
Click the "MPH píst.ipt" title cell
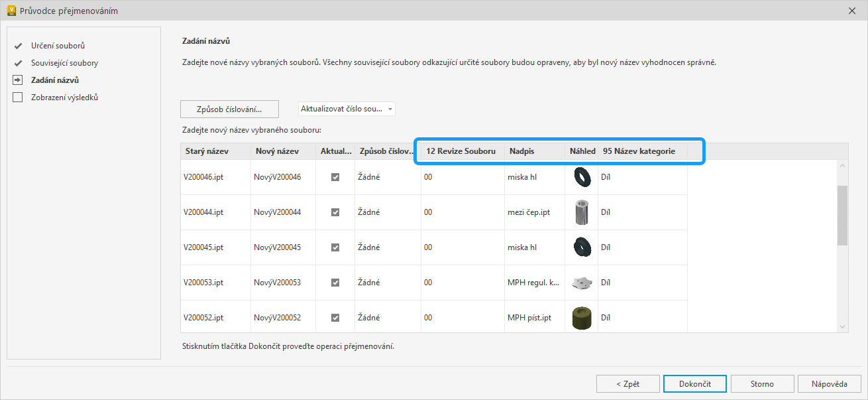534,318
